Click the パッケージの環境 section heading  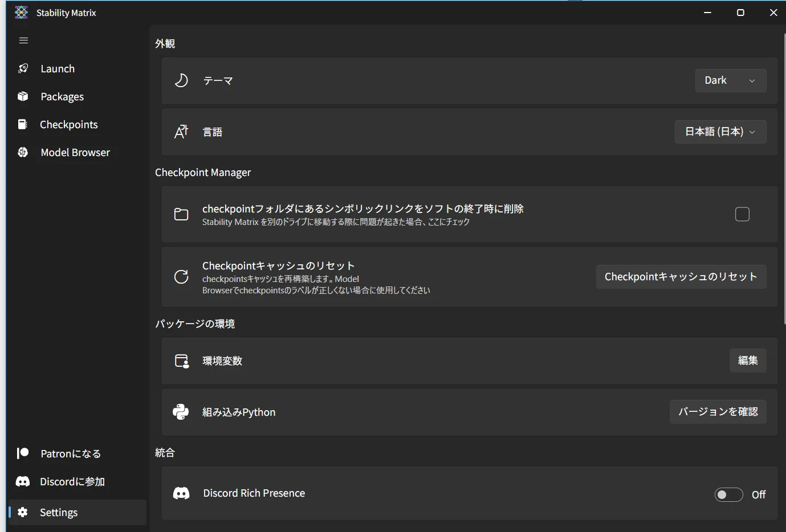[195, 324]
